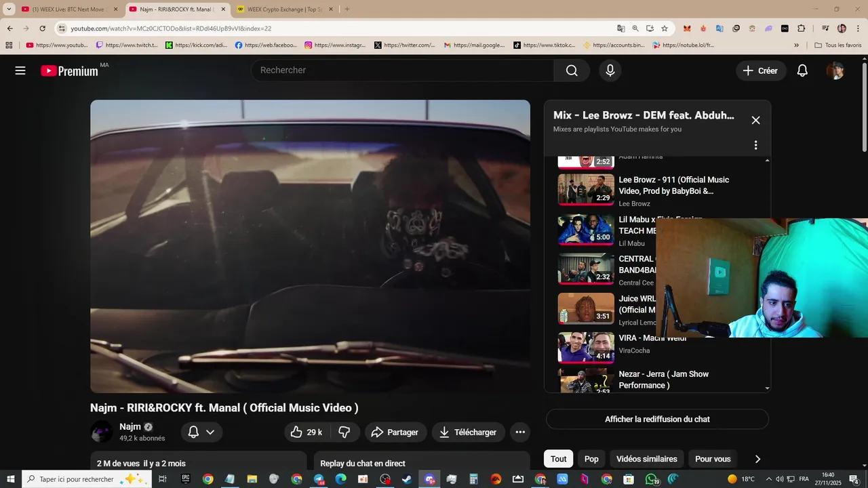Open the Créer button

click(761, 70)
